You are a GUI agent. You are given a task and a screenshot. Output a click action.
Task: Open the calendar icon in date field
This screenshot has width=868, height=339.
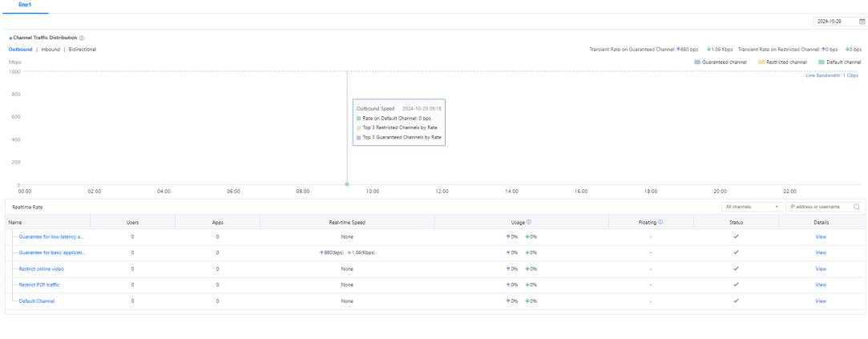[862, 22]
